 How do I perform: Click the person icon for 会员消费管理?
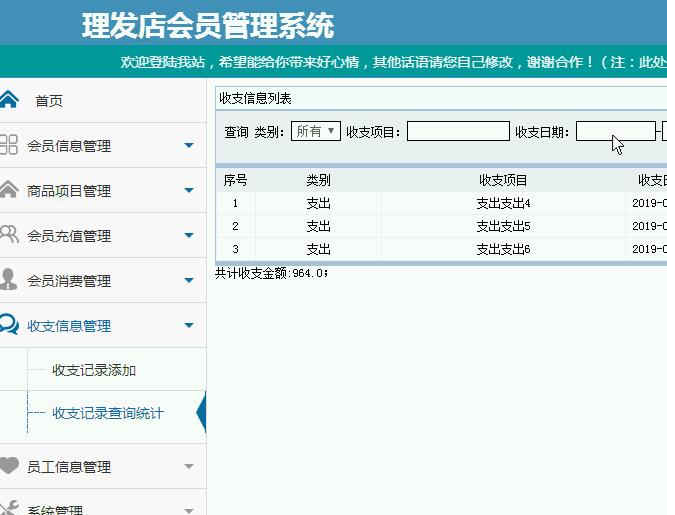9,279
